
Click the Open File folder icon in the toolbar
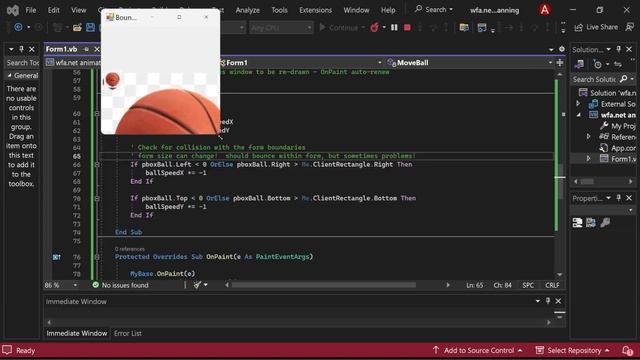(77, 27)
